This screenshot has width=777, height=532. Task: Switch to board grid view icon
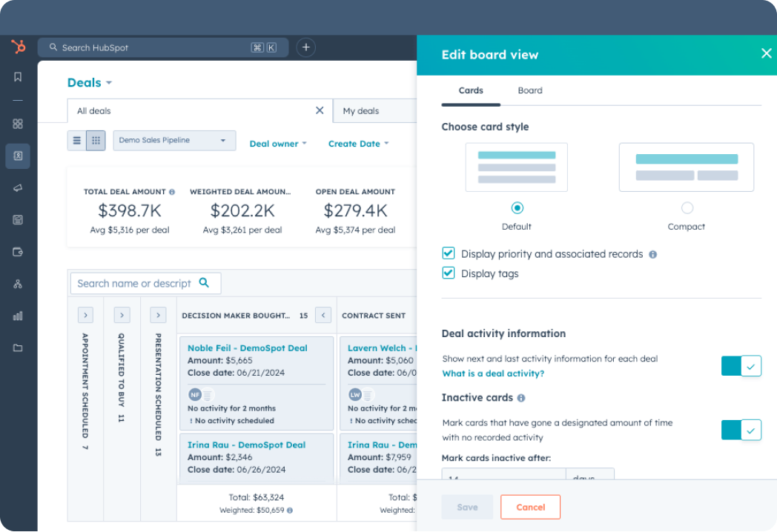[x=96, y=141]
